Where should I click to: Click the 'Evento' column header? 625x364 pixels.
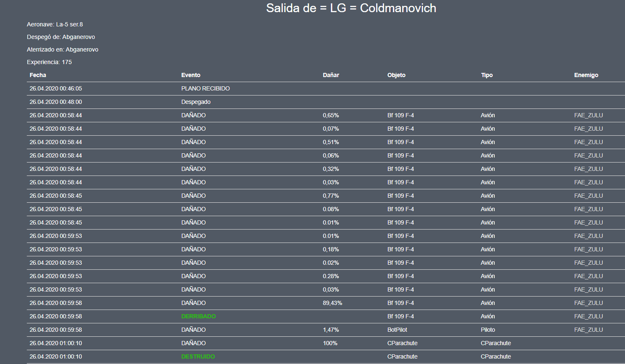(x=191, y=75)
